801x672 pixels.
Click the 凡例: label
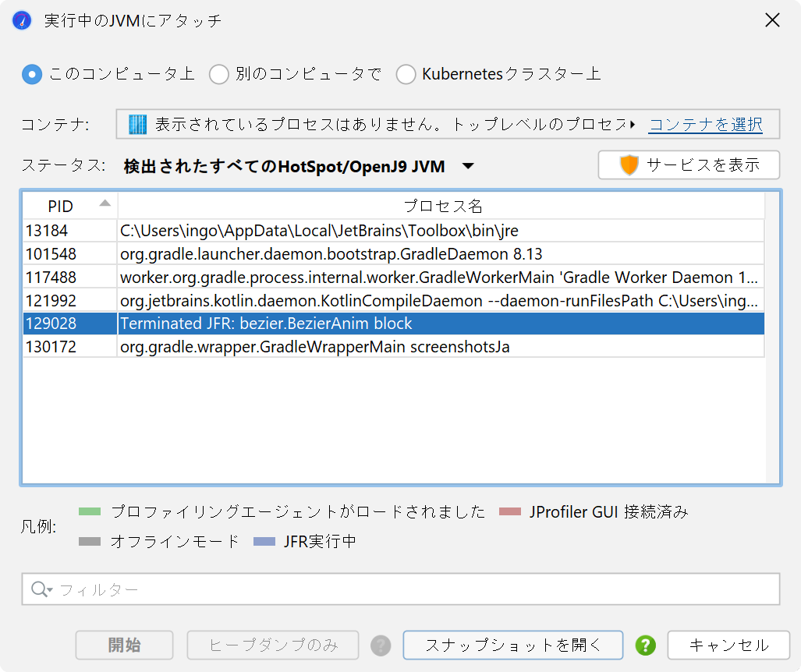[38, 526]
